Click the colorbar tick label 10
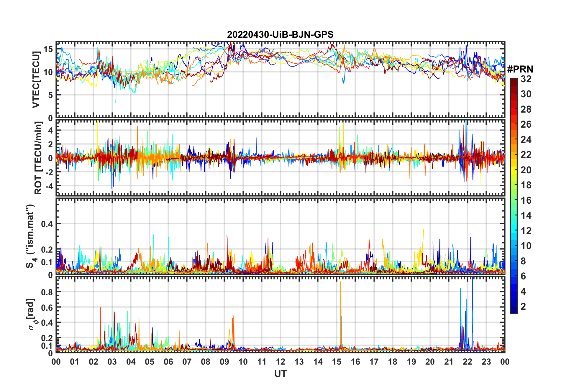Viewport: 561px width, 392px height. pos(526,246)
